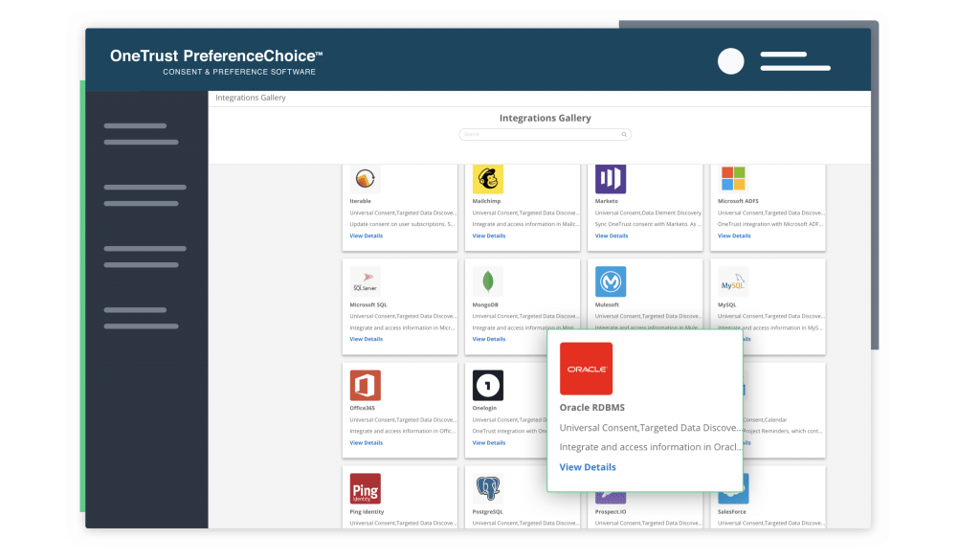Viewport: 980px width, 560px height.
Task: Open View Details for Oracle RDBMS
Action: click(588, 467)
